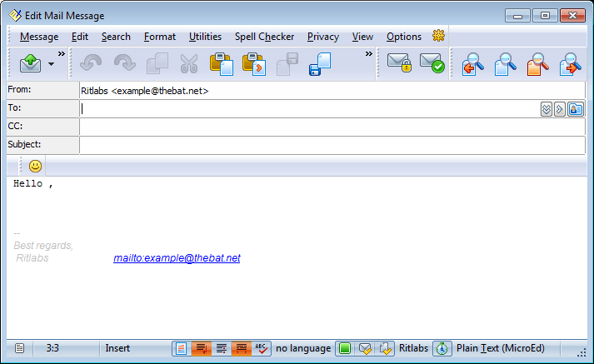Click the From field with Ritlabs address

pos(332,91)
